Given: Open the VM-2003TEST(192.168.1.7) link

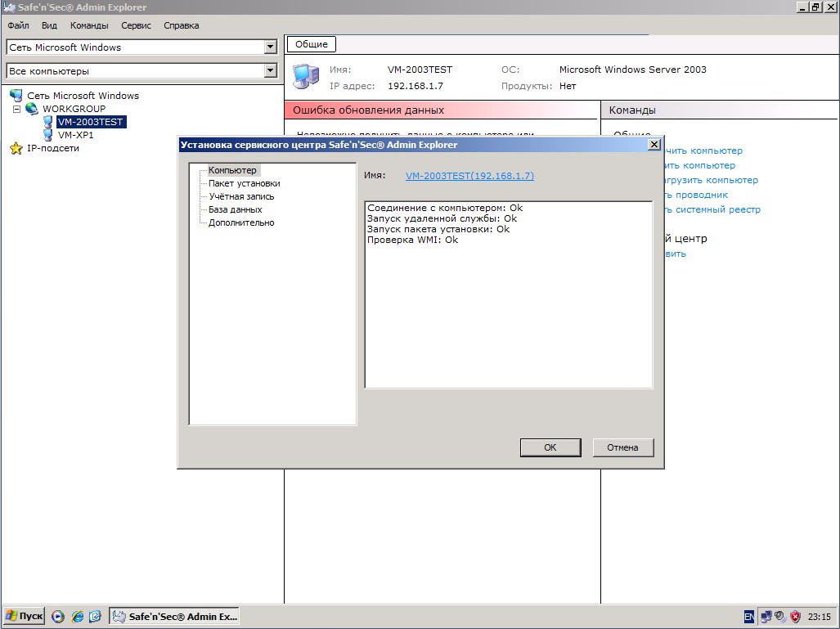Looking at the screenshot, I should (469, 176).
